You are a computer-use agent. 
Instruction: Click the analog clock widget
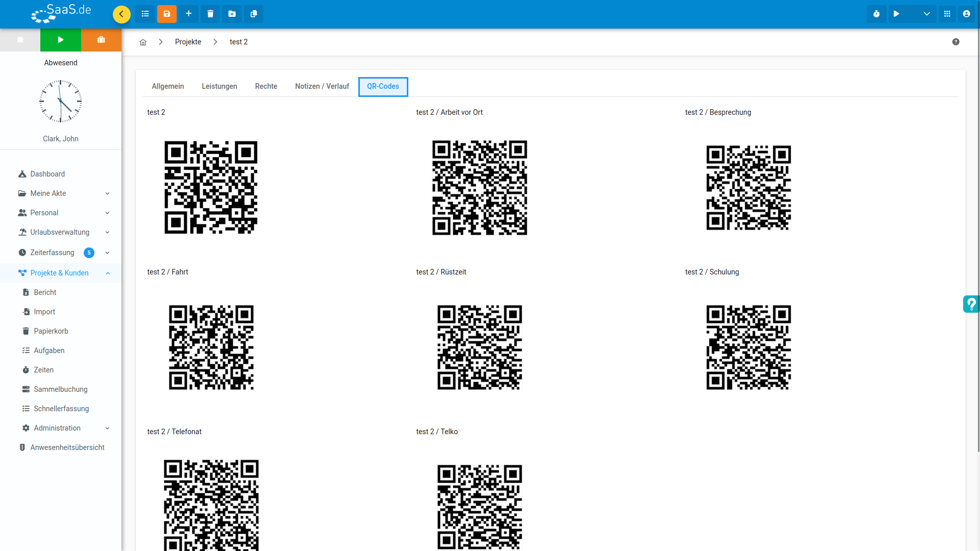pyautogui.click(x=61, y=101)
